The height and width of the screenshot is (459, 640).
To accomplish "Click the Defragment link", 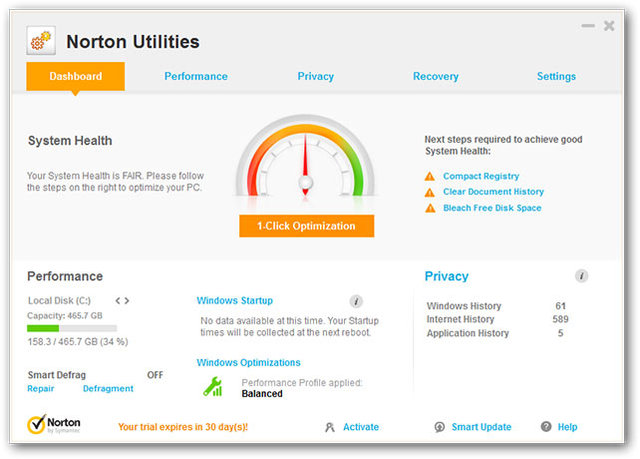I will [108, 388].
